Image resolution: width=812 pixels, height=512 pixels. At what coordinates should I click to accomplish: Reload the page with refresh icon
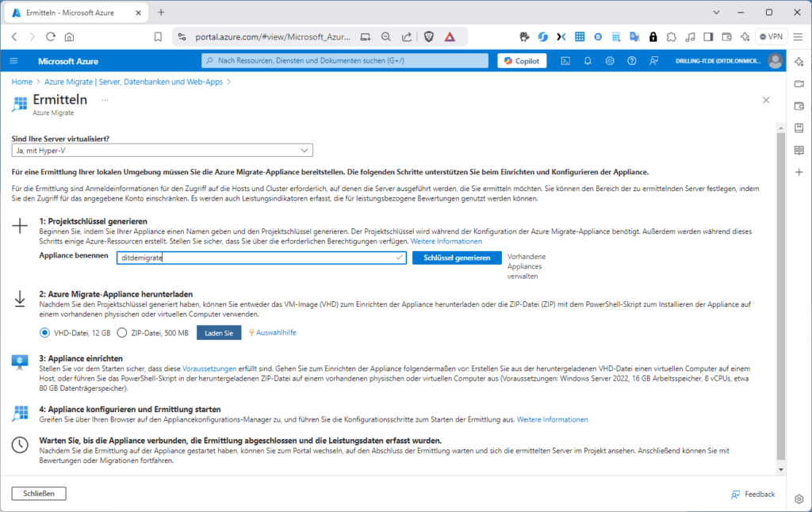point(50,36)
